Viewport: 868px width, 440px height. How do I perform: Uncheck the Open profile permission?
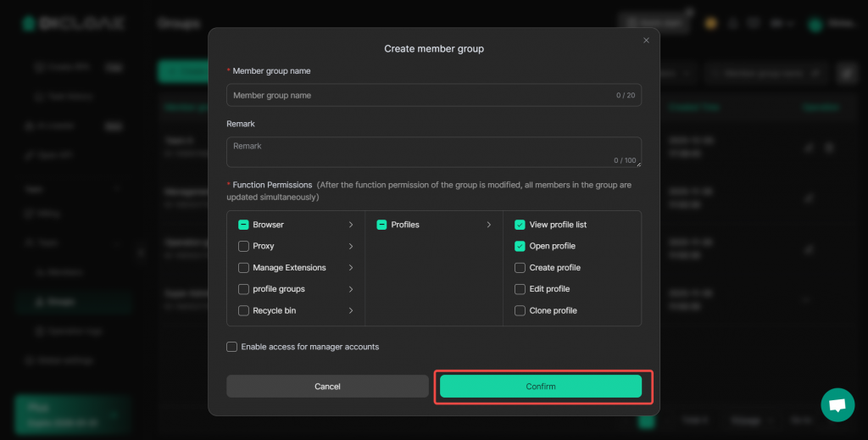click(520, 246)
